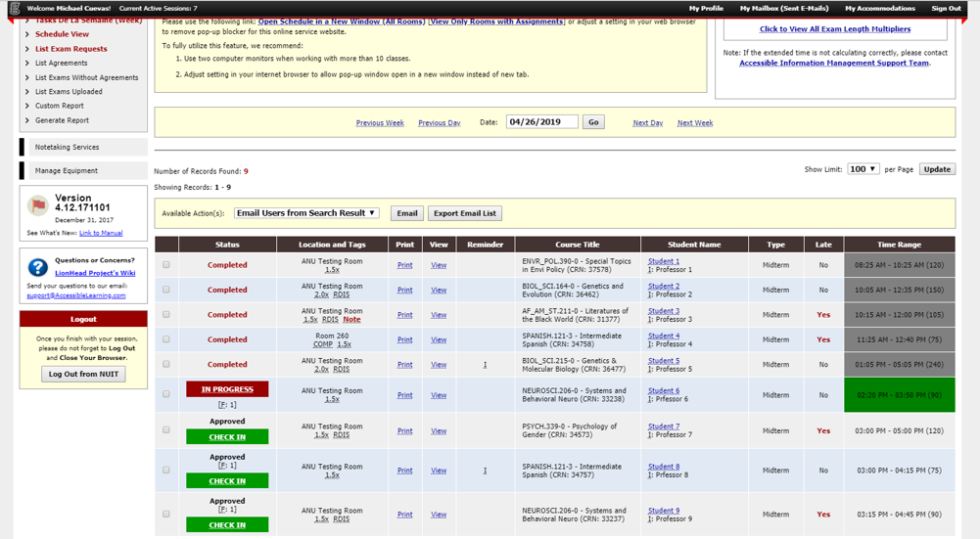Open the reminder indicator for BIOL_SCI.215-0 row
The height and width of the screenshot is (539, 980).
[x=485, y=365]
